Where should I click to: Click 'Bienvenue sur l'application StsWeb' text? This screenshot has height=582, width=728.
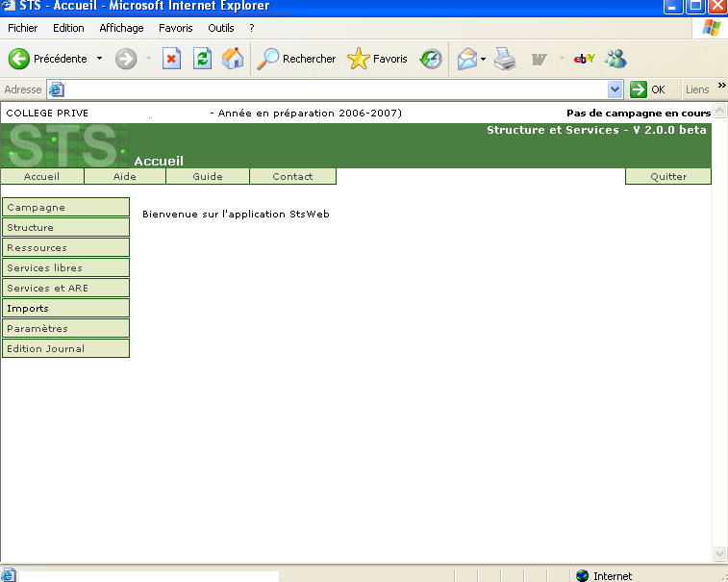pos(236,215)
